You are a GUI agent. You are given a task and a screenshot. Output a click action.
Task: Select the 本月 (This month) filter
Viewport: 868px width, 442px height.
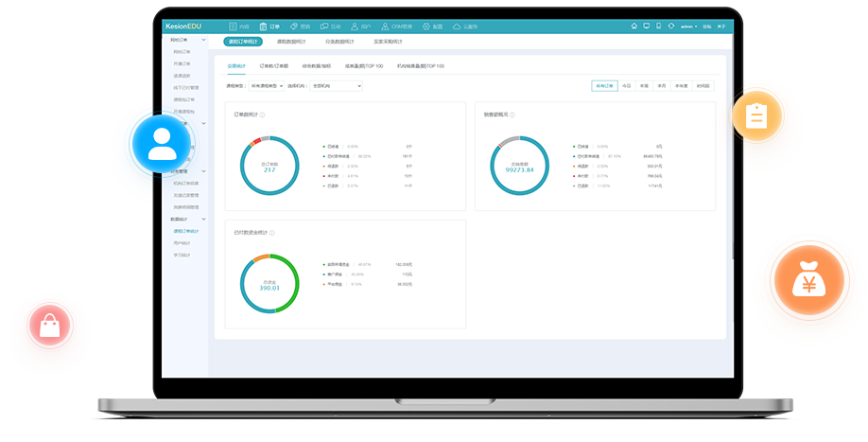(661, 85)
